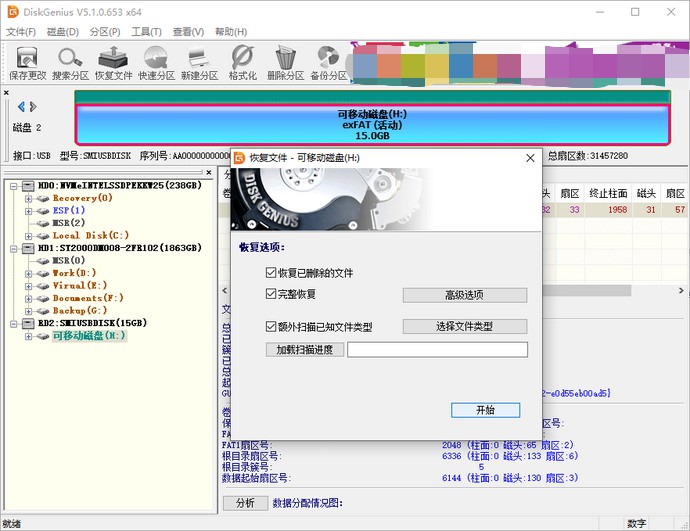
Task: Expand the Documents(F:) tree node
Action: 29,298
